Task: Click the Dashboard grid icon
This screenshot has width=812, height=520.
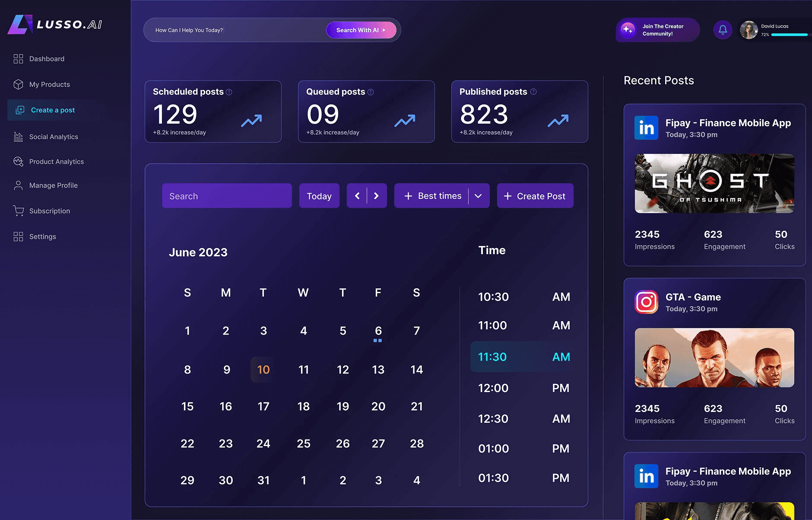Action: [x=18, y=59]
